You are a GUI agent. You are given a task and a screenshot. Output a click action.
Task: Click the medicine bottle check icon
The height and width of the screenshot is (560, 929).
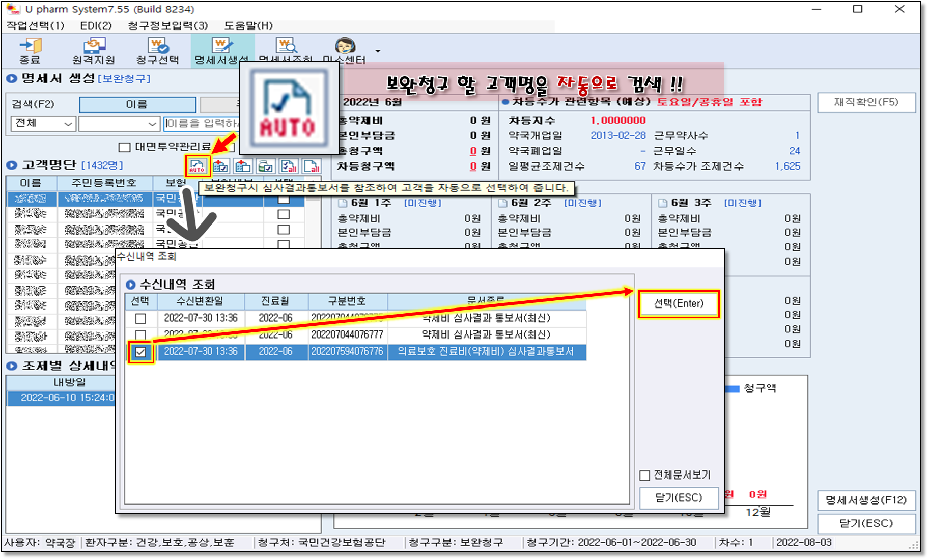[x=265, y=166]
